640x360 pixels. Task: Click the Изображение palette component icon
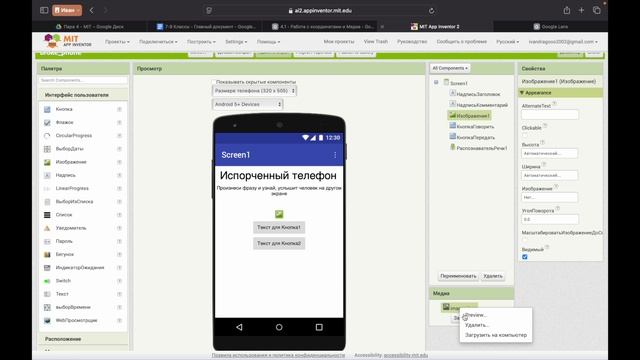tap(47, 162)
